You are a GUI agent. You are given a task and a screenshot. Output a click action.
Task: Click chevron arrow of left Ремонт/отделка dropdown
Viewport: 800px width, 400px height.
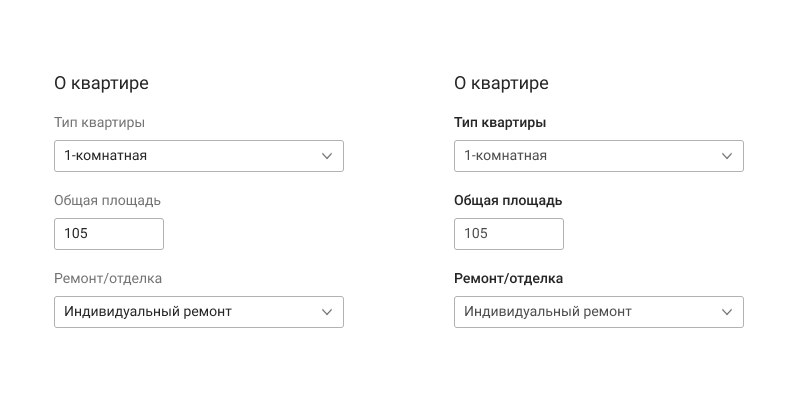pyautogui.click(x=327, y=312)
